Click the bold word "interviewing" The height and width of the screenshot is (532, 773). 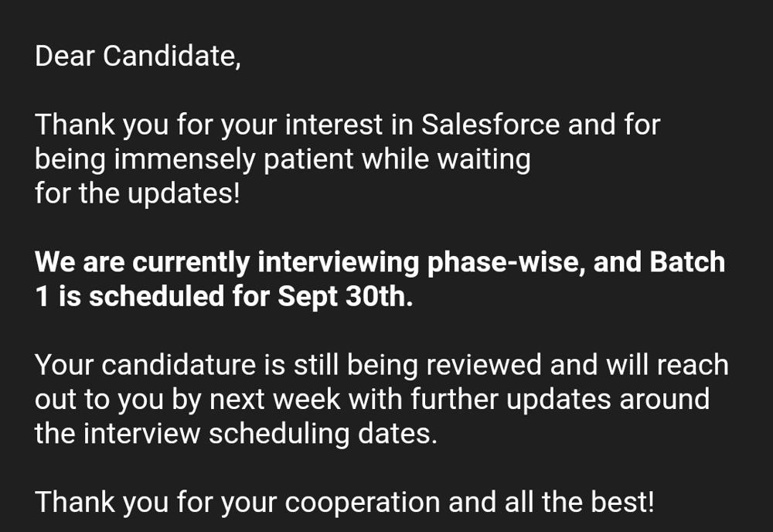[x=339, y=262]
